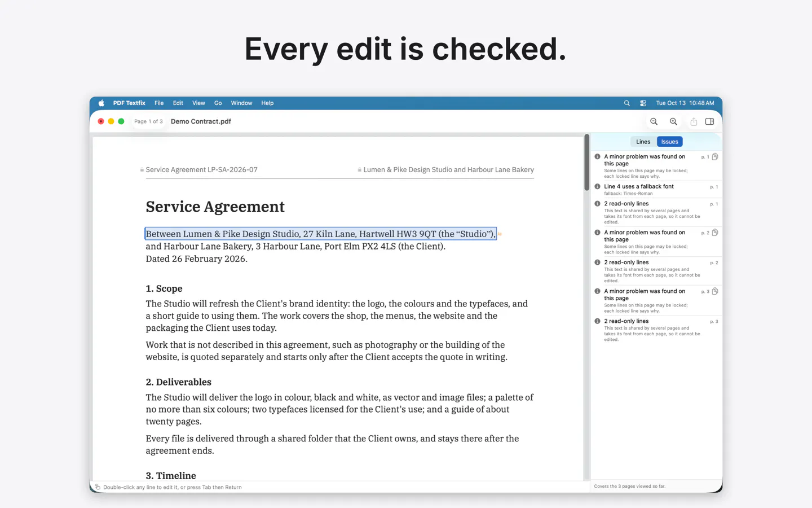Click the lock icon before Lumen & Pike header
The image size is (812, 508).
click(x=360, y=170)
